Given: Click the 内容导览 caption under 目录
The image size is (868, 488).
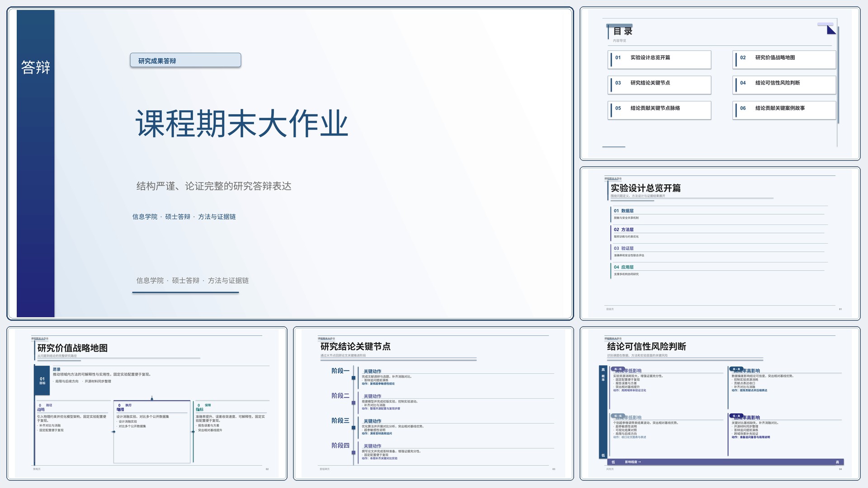Looking at the screenshot, I should (619, 41).
